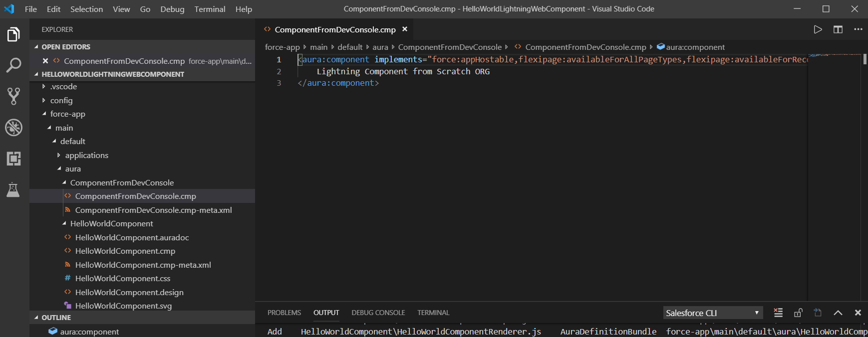Open HelloWorldComponent.css file
Screen dimensions: 868x337
click(x=142, y=279)
